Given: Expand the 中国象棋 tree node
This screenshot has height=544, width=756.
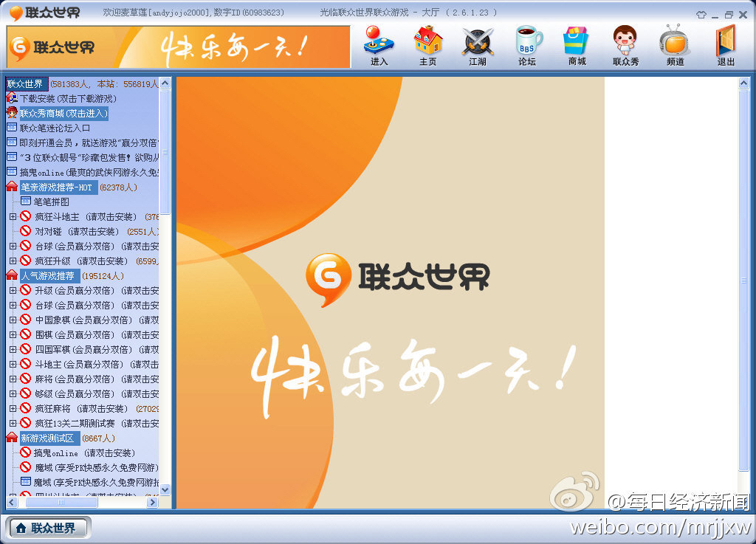Looking at the screenshot, I should coord(13,320).
